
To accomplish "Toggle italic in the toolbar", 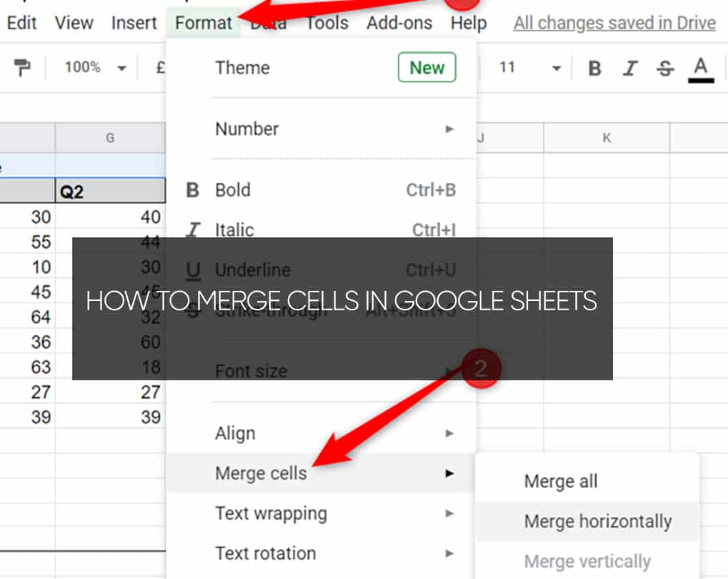I will tap(630, 69).
